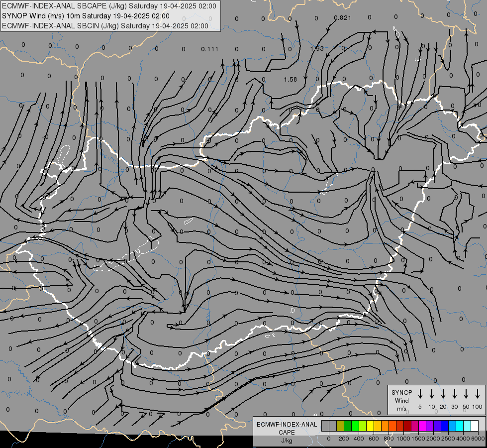Click the cyan swatch left of 4000
Image resolution: width=487 pixels, height=448 pixels.
pos(459,426)
